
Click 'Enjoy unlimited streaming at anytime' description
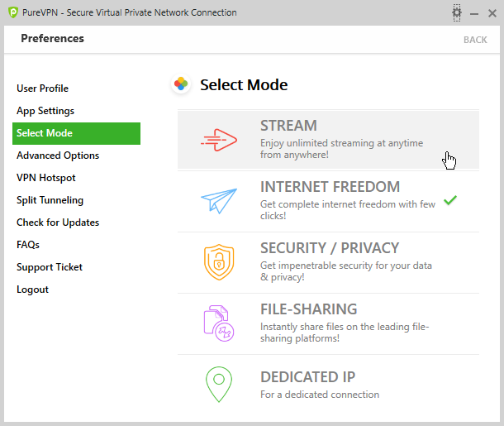click(342, 149)
